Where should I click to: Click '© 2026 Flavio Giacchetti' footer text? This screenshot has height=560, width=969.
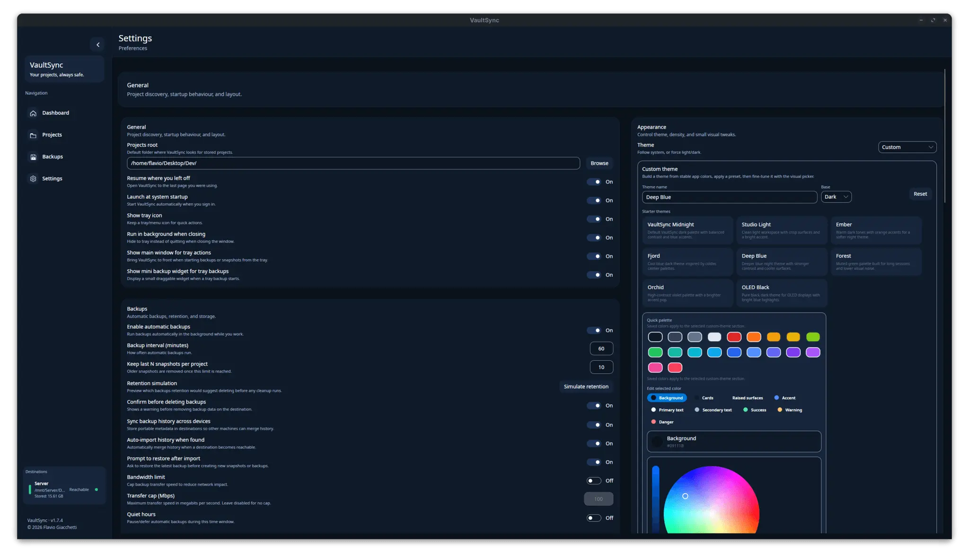point(52,527)
